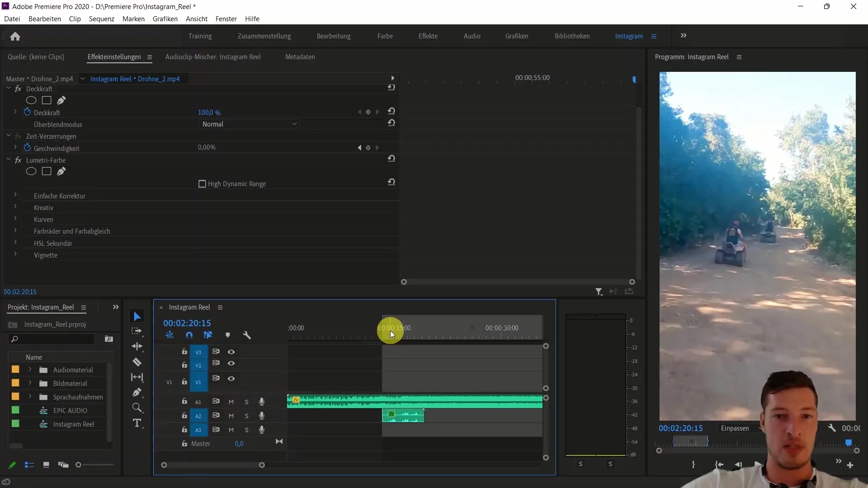Show overflow workspaces chevron
This screenshot has height=488, width=868.
(684, 36)
